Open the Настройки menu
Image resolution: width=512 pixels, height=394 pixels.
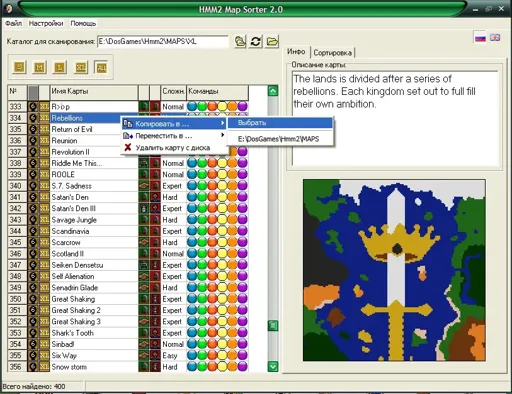pyautogui.click(x=46, y=23)
